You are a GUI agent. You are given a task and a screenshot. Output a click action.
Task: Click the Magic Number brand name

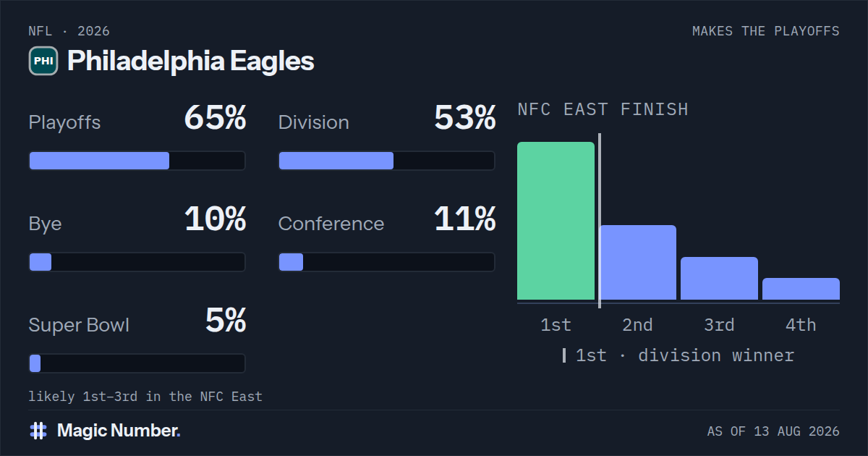click(119, 431)
